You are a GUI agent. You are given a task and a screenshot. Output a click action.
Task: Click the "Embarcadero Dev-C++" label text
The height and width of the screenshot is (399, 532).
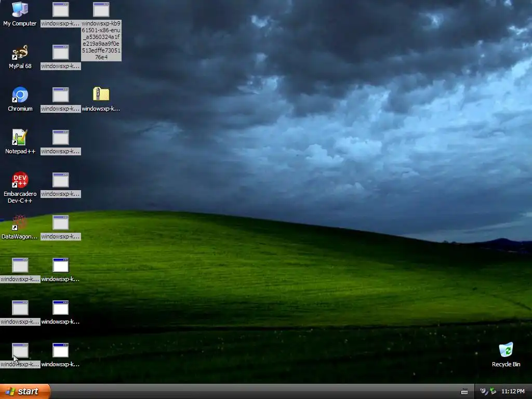click(20, 197)
